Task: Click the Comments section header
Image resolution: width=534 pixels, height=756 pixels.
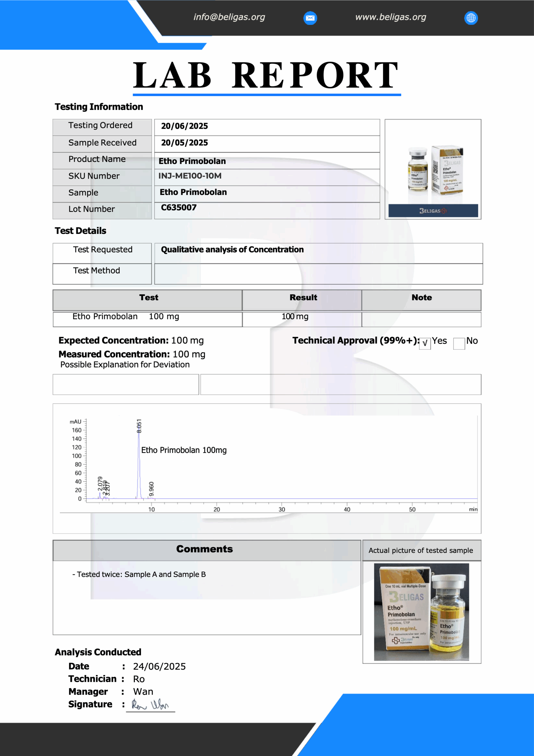Action: click(204, 549)
